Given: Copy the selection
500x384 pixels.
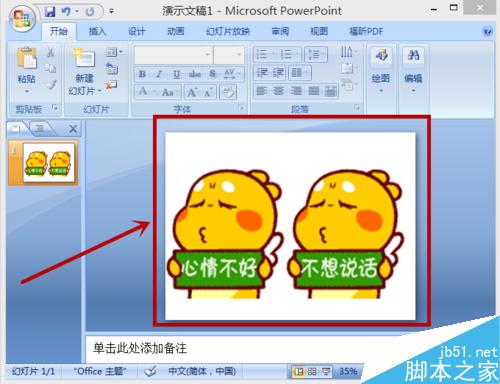Looking at the screenshot, I should click(x=51, y=68).
